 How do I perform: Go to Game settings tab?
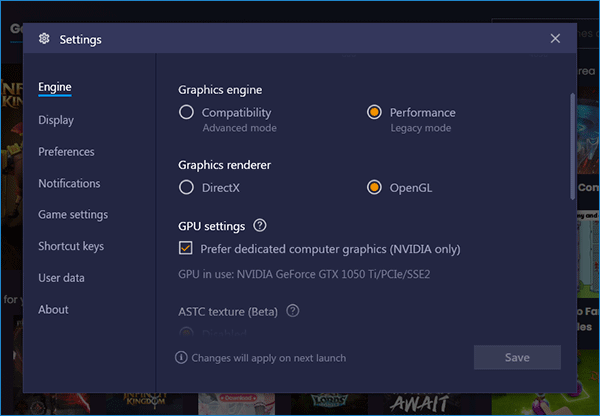coord(73,215)
